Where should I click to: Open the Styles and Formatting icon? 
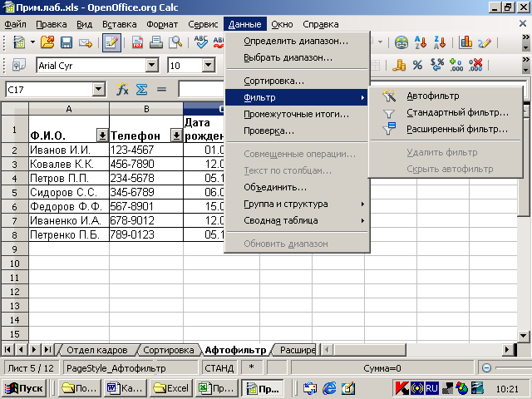point(18,65)
